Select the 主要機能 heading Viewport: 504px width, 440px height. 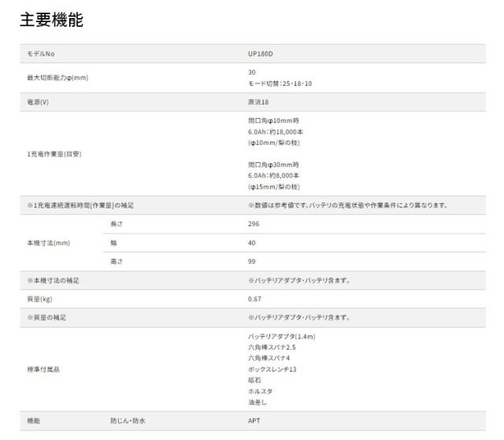52,20
